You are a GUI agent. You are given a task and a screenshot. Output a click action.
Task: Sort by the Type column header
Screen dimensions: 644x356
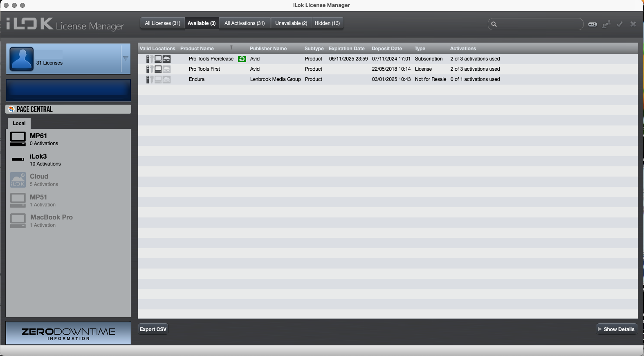pyautogui.click(x=420, y=49)
